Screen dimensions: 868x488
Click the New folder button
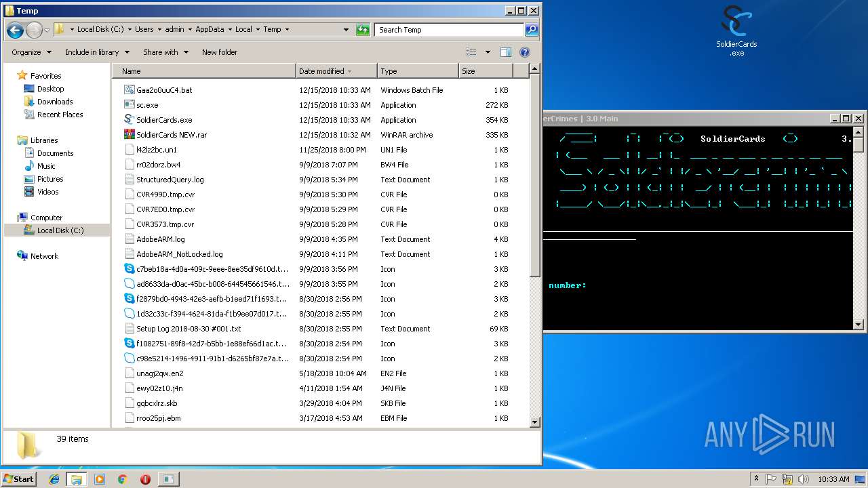tap(220, 52)
